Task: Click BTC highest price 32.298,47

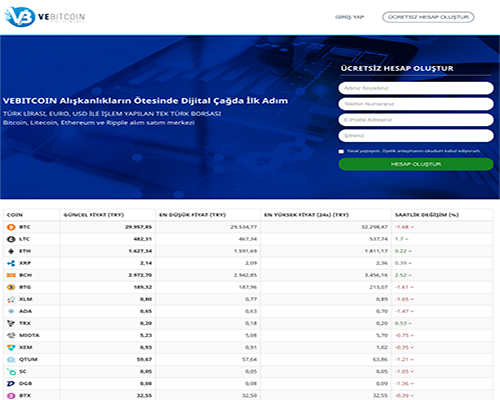Action: pyautogui.click(x=374, y=227)
